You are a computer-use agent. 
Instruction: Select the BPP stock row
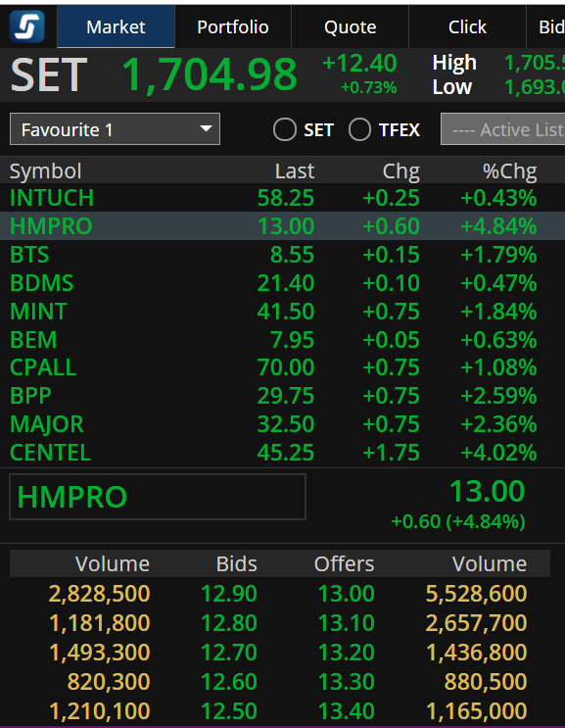(x=282, y=396)
